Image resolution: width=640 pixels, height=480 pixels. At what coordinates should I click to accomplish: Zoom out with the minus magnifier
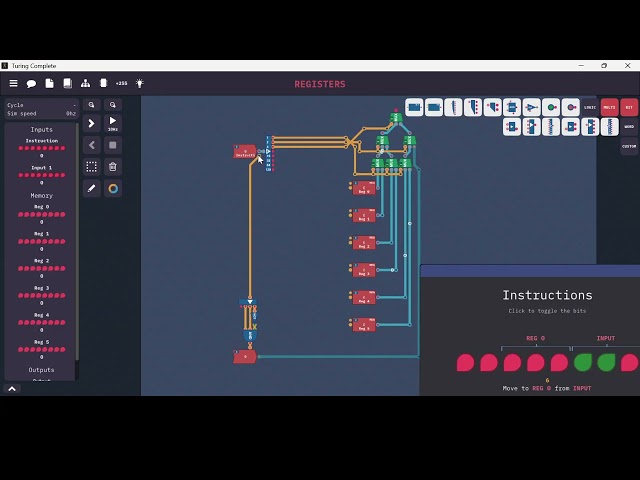(91, 105)
